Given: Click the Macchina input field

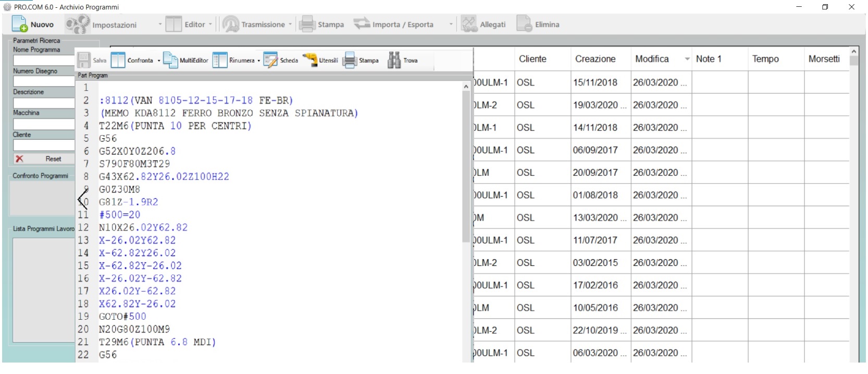Looking at the screenshot, I should (44, 124).
